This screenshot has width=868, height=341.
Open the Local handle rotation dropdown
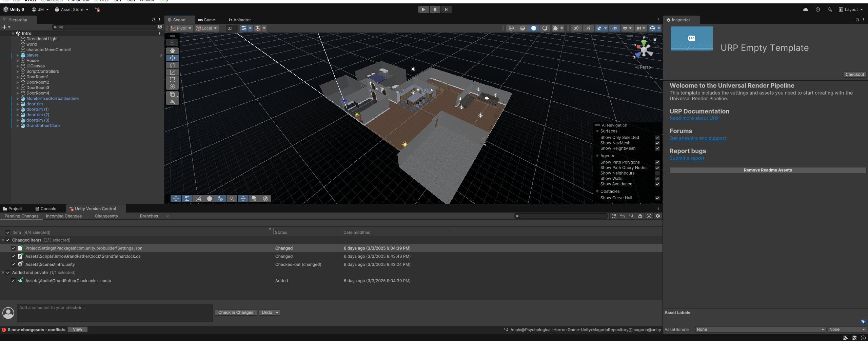pyautogui.click(x=206, y=28)
